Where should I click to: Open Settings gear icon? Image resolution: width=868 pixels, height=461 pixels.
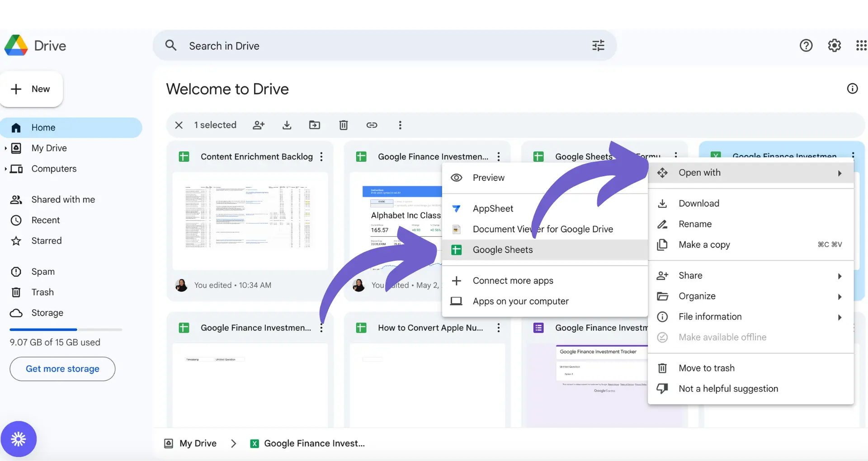(x=834, y=46)
